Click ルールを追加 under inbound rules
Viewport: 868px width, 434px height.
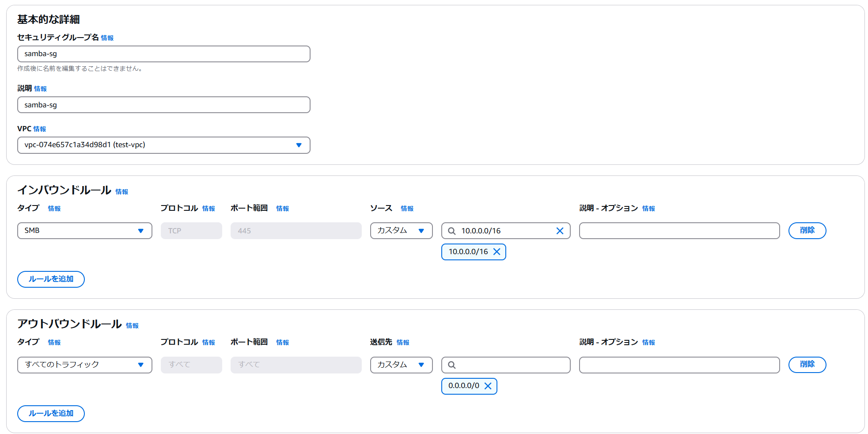(x=51, y=279)
